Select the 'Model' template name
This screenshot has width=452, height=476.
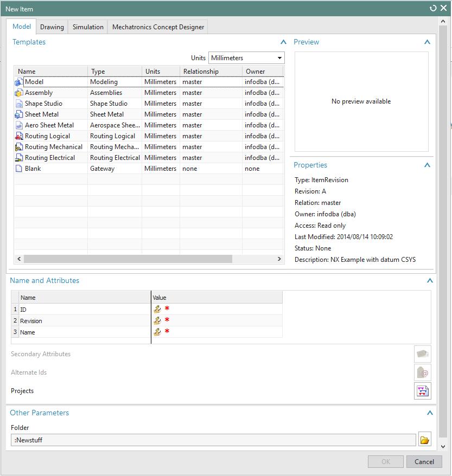click(x=34, y=82)
